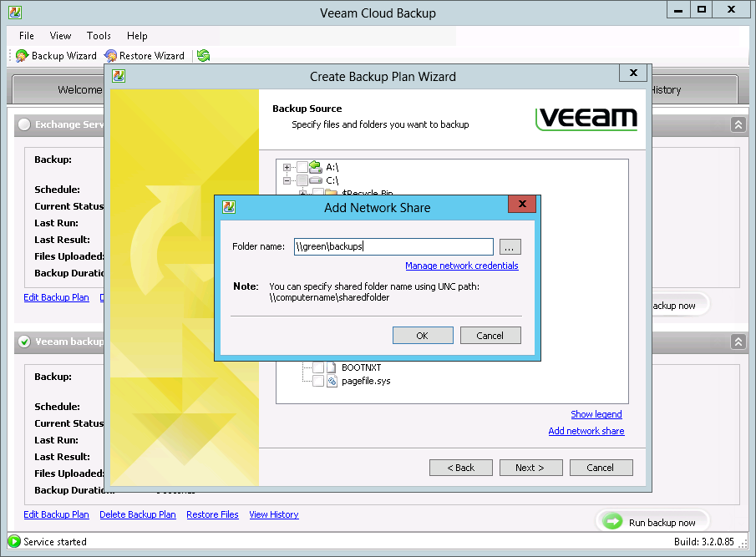Close the Create Backup Plan Wizard window
Image resolution: width=756 pixels, height=557 pixels.
[633, 73]
